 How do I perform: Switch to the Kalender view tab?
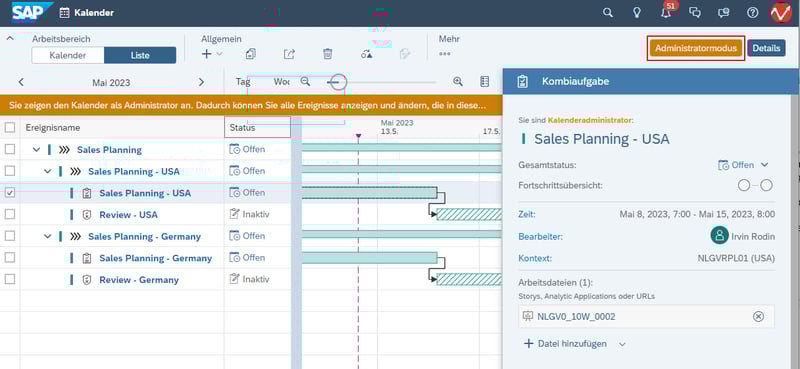(68, 55)
